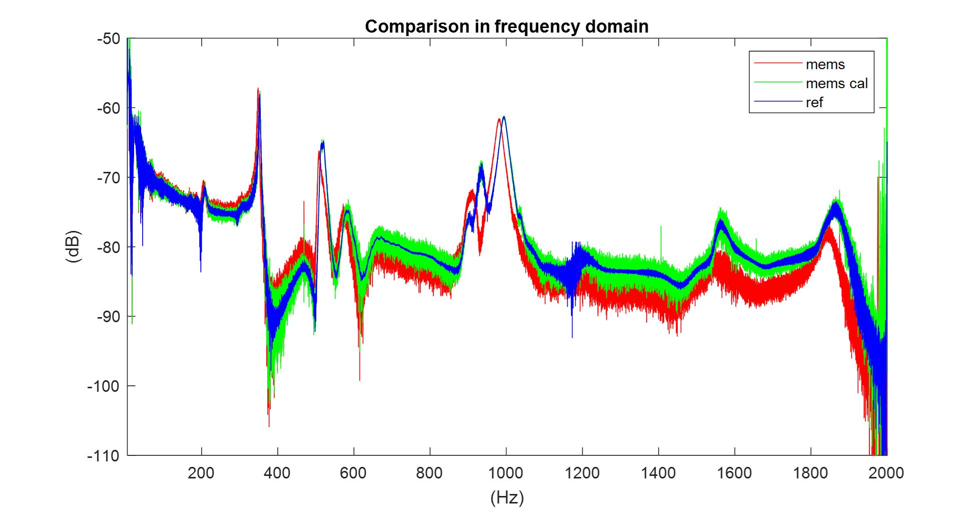Click the red line sample in legend

778,63
